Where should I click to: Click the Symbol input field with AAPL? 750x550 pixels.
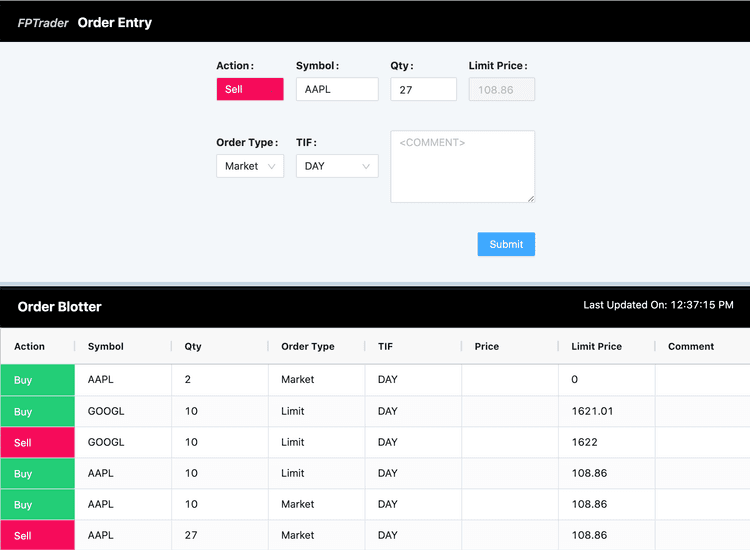[337, 89]
